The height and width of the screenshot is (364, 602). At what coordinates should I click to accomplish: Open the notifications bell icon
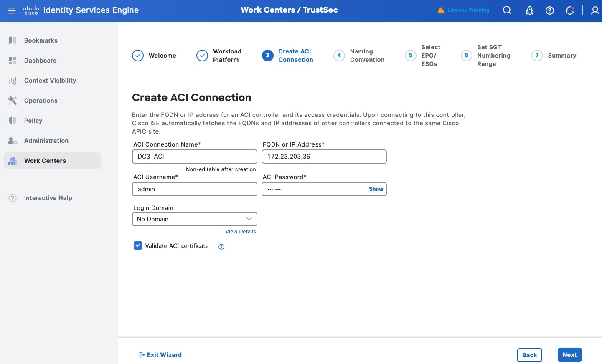click(x=570, y=10)
